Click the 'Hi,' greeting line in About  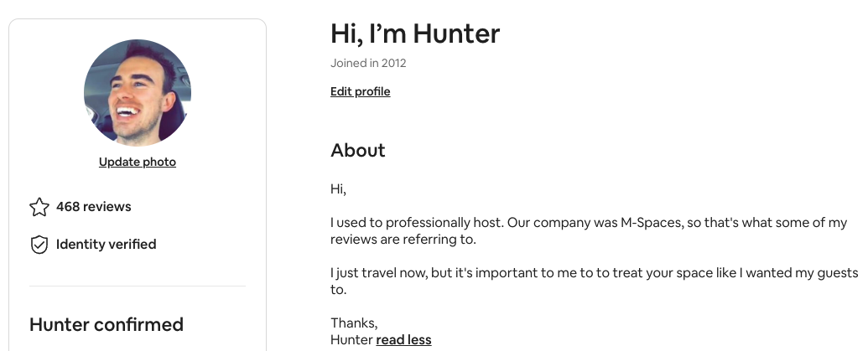338,189
